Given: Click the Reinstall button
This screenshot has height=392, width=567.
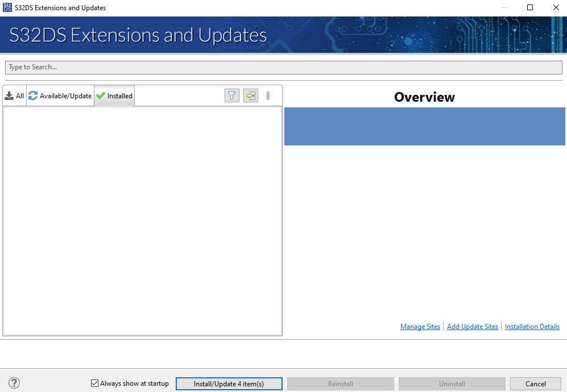Looking at the screenshot, I should click(x=340, y=383).
